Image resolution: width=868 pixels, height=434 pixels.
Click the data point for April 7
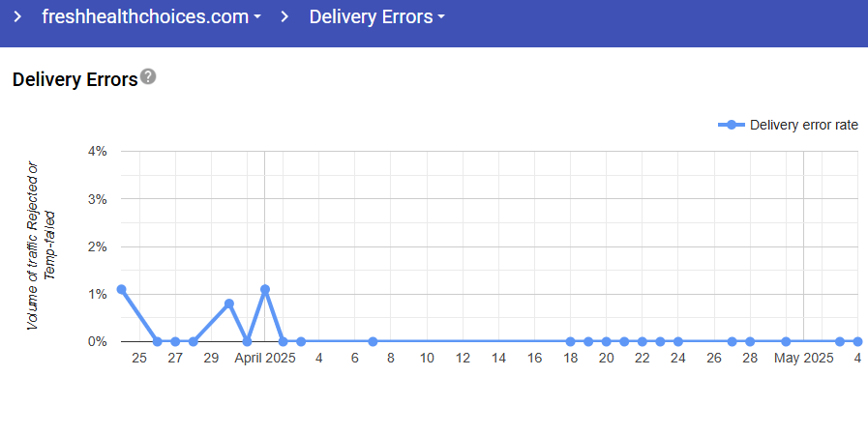[x=373, y=341]
